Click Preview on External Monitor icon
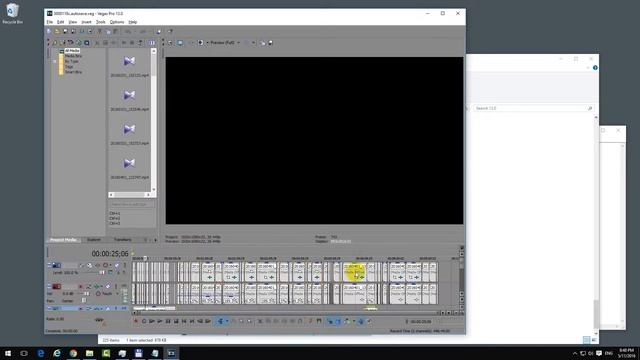Image resolution: width=640 pixels, height=360 pixels. tap(180, 42)
